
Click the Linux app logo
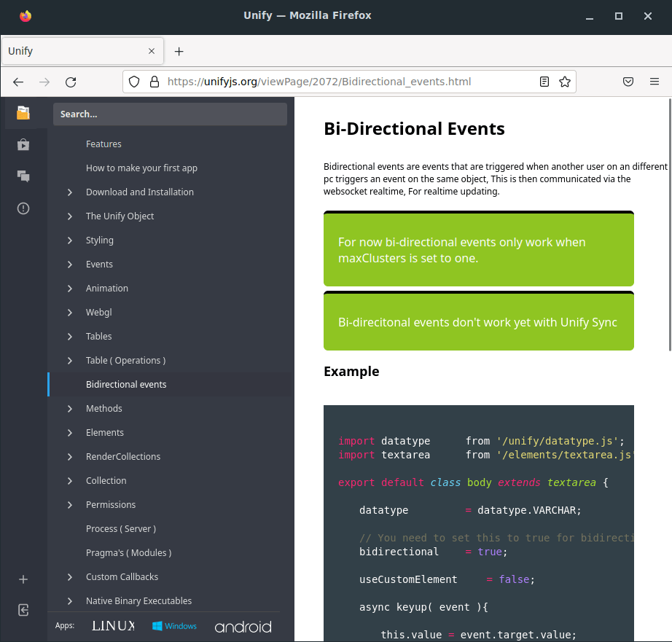(x=113, y=626)
